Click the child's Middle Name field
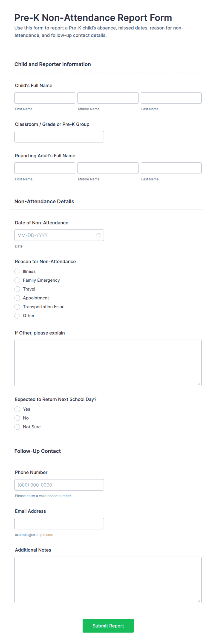The height and width of the screenshot is (644, 214). click(x=108, y=98)
